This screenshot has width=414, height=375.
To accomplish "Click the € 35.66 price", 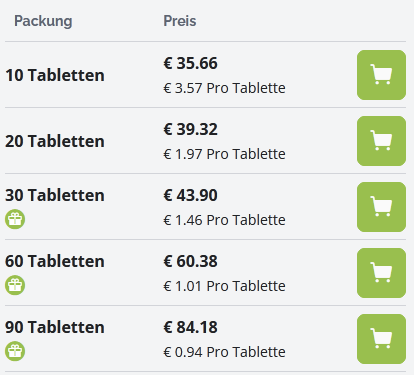I will (190, 63).
